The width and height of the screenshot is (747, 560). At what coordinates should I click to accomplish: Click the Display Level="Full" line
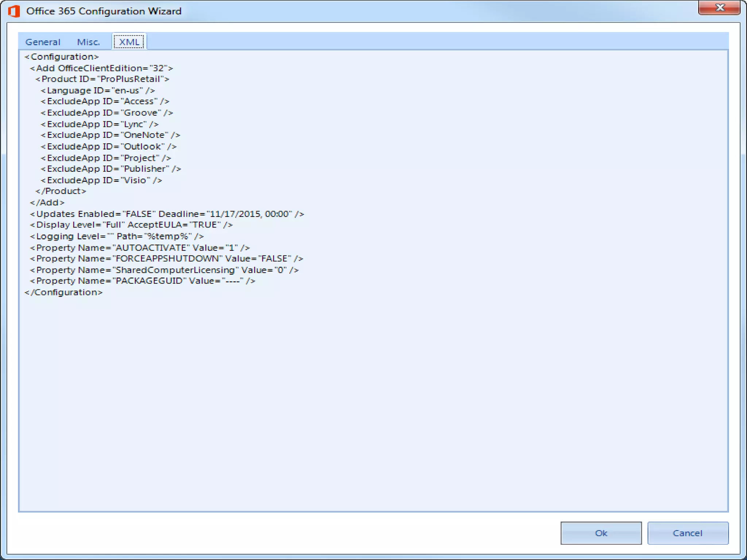tap(131, 225)
